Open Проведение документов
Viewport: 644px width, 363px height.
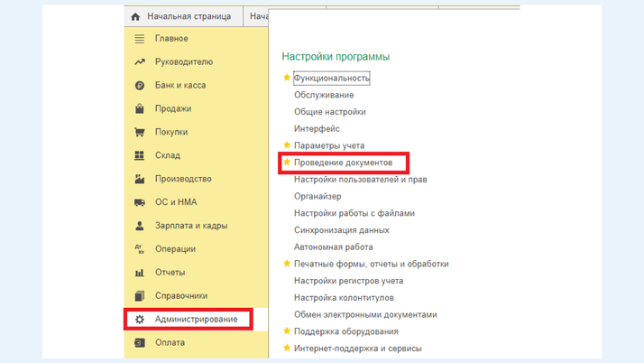(343, 163)
